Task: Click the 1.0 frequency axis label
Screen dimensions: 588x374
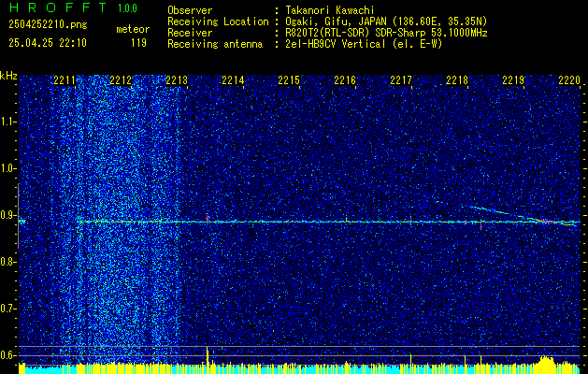Action: (7, 168)
